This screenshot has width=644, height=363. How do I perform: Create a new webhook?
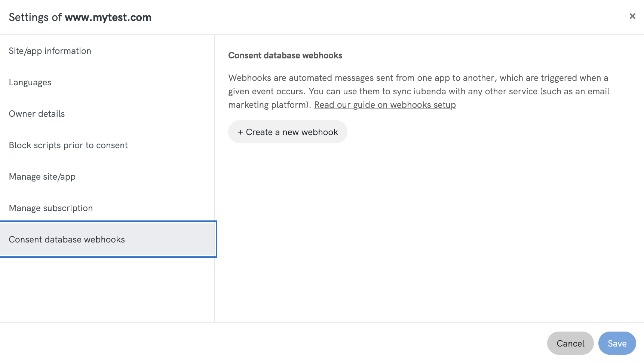pos(287,132)
